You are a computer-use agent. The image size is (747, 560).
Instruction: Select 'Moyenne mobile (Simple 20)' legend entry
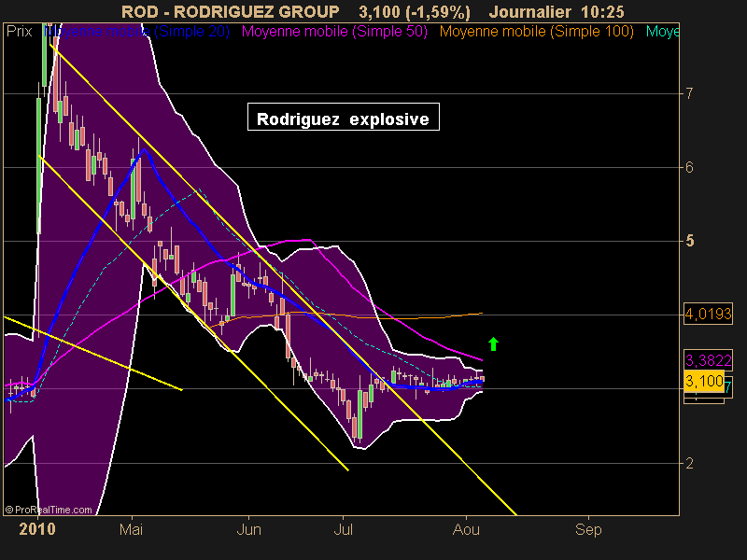click(x=136, y=32)
